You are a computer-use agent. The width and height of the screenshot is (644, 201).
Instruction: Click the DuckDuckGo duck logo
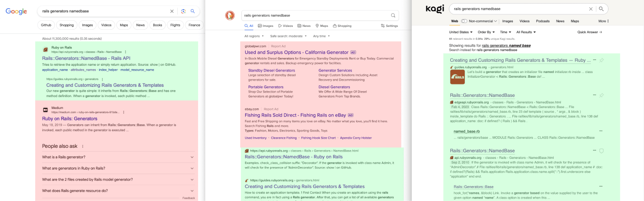[x=230, y=15]
